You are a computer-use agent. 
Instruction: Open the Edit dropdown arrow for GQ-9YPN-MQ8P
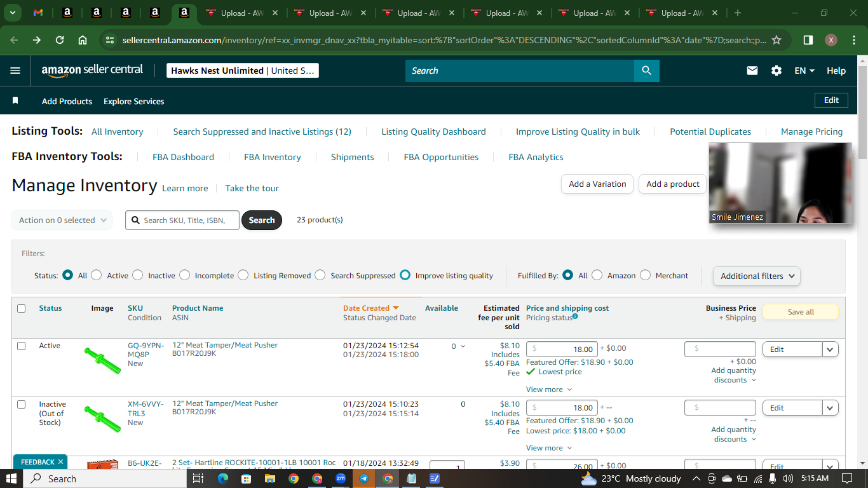[x=831, y=349]
